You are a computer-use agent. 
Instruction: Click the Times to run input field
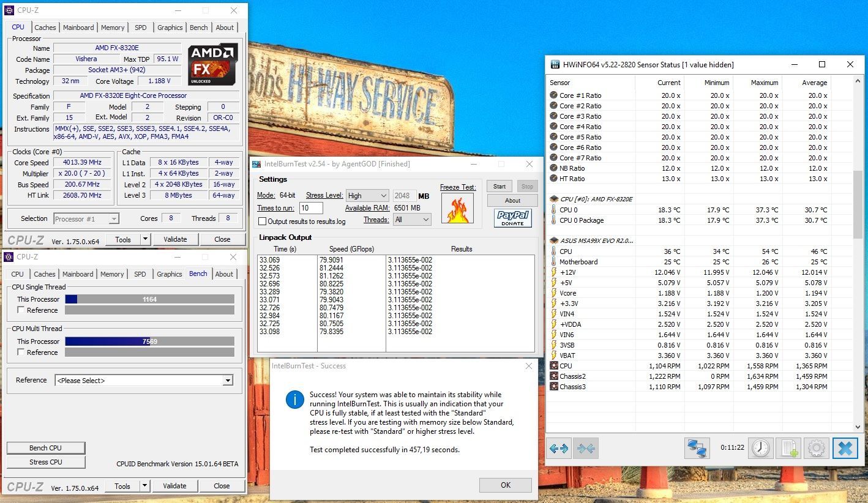(x=311, y=208)
